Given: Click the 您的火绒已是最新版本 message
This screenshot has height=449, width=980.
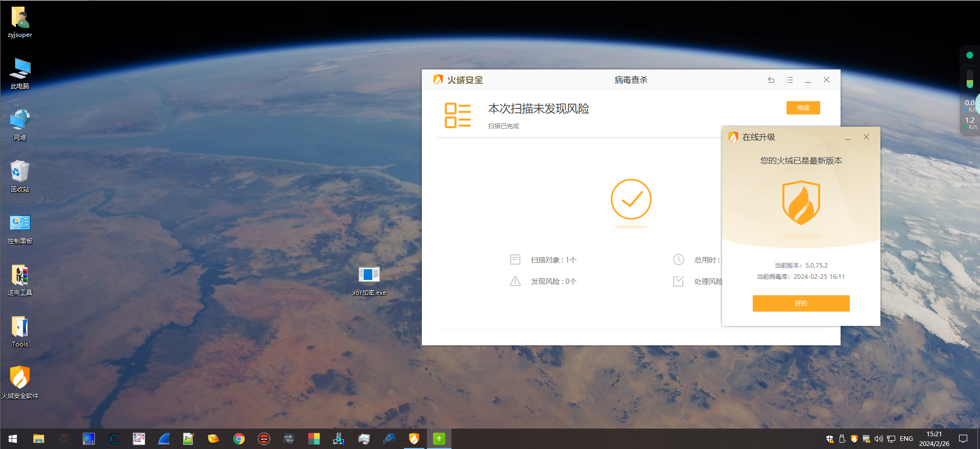Looking at the screenshot, I should pyautogui.click(x=801, y=161).
